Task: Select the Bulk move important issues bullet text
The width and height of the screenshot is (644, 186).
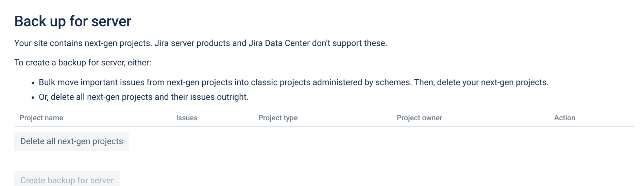Action: 293,82
